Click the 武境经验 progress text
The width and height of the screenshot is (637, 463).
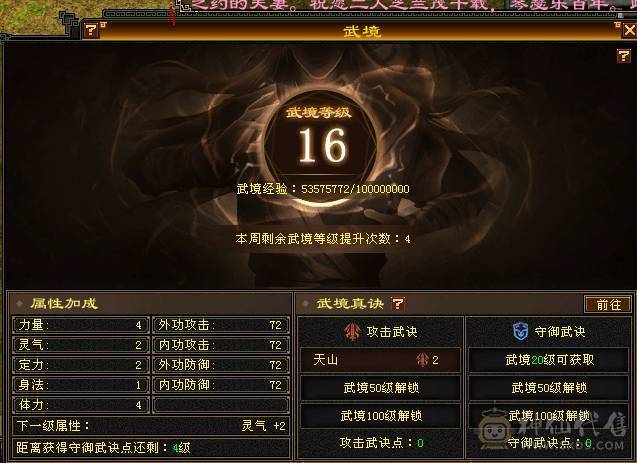(323, 189)
